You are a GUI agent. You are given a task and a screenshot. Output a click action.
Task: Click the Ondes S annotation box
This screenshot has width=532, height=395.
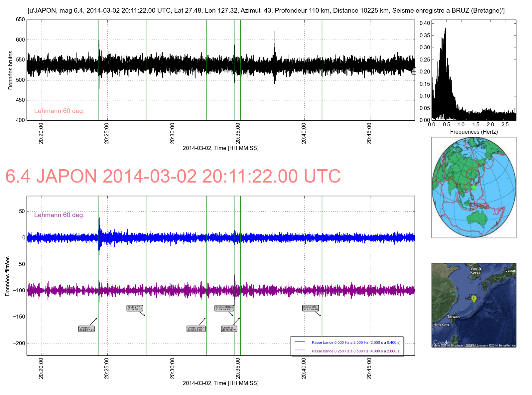(229, 329)
